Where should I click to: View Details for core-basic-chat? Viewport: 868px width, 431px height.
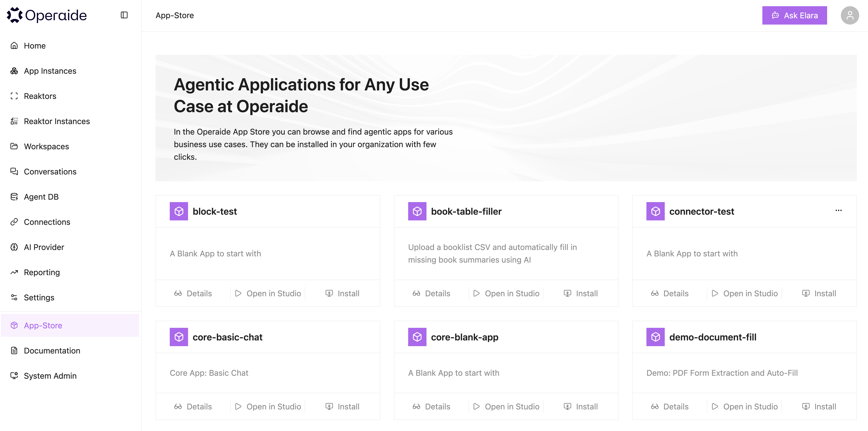click(193, 407)
